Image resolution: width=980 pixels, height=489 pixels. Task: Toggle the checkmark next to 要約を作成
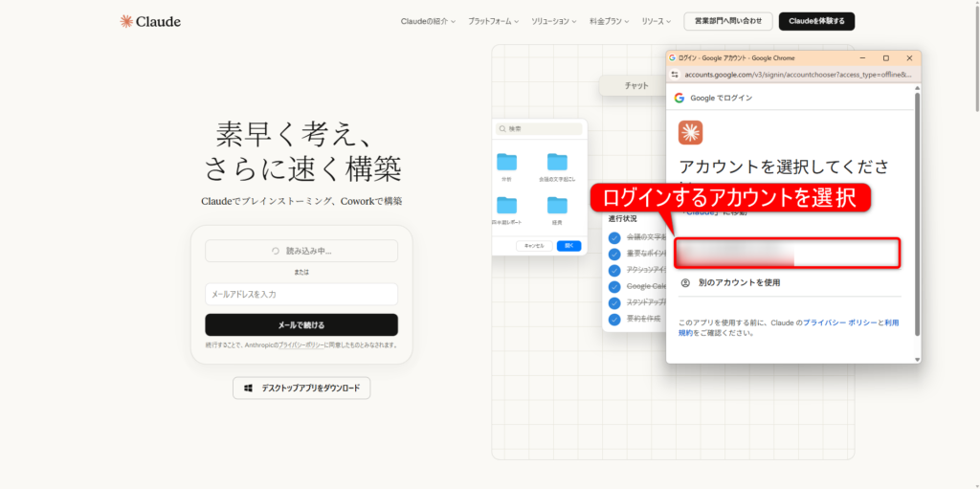click(614, 318)
